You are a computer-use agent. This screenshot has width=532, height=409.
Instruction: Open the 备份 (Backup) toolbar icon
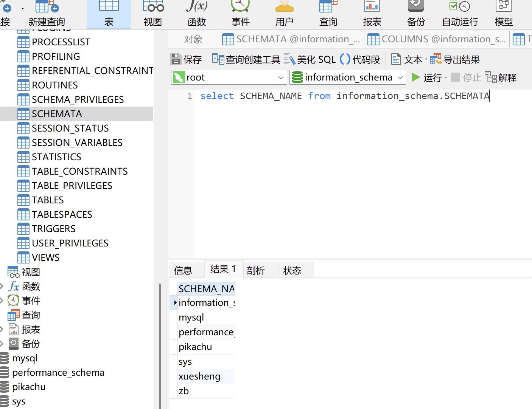click(x=416, y=14)
